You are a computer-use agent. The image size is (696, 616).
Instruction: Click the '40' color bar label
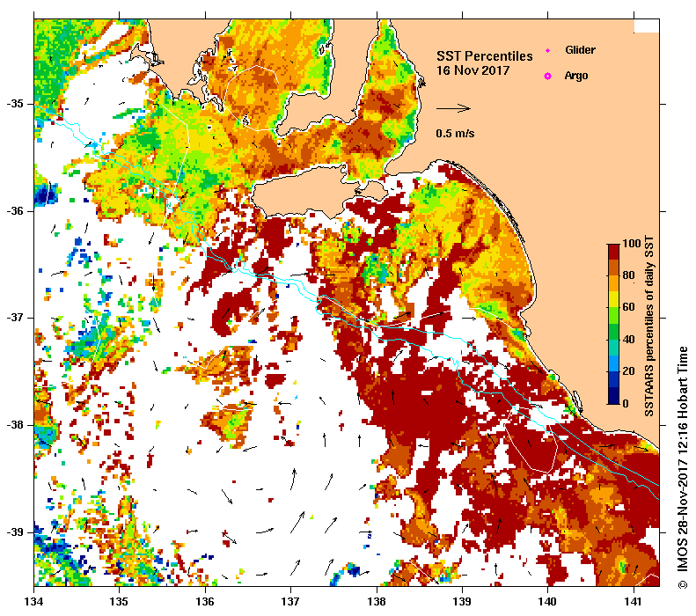coord(628,340)
